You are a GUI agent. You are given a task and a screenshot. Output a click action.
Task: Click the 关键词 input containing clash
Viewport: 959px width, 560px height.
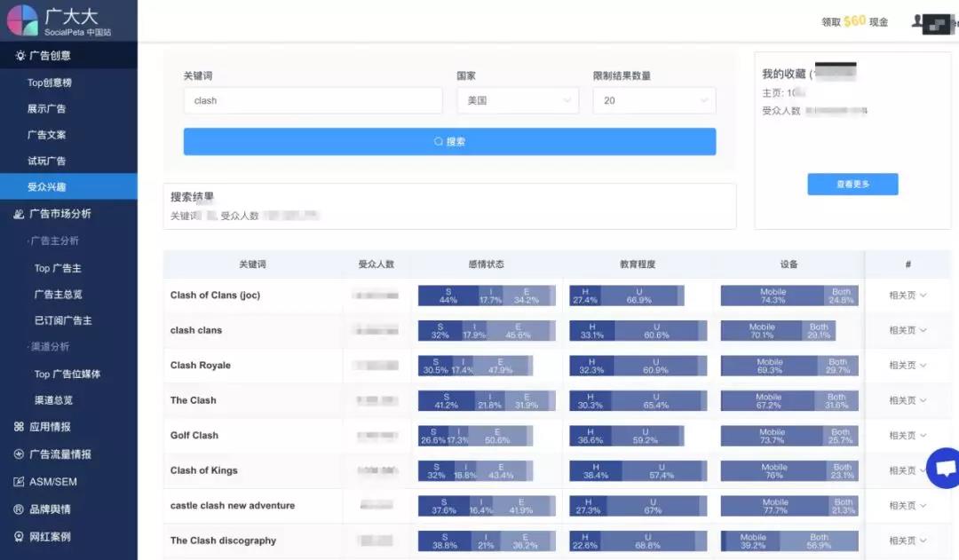(x=313, y=100)
